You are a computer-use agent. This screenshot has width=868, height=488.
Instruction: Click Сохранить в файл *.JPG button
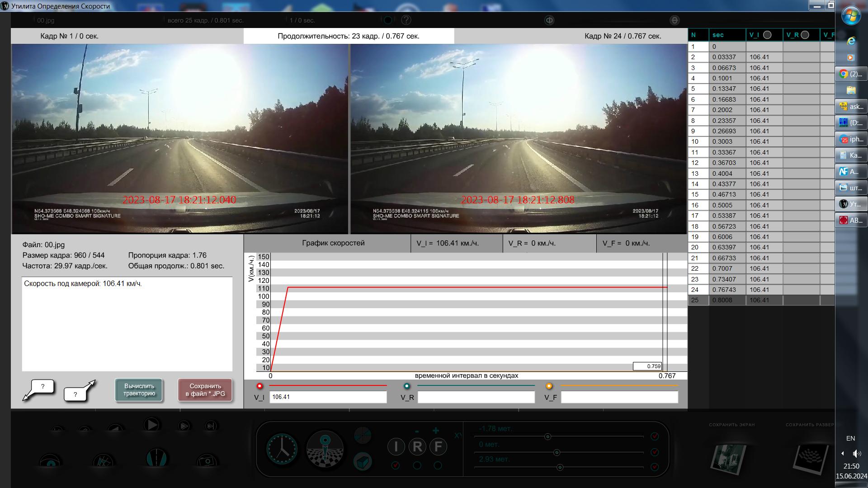coord(205,390)
